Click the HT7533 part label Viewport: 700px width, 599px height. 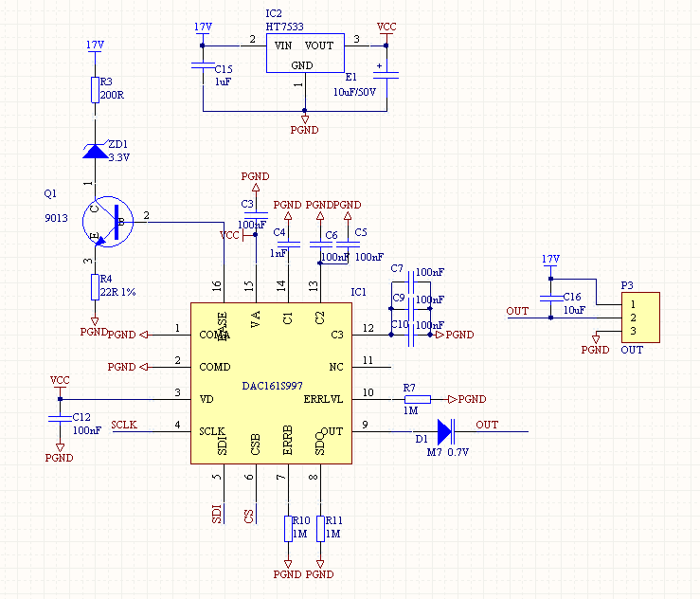[285, 27]
